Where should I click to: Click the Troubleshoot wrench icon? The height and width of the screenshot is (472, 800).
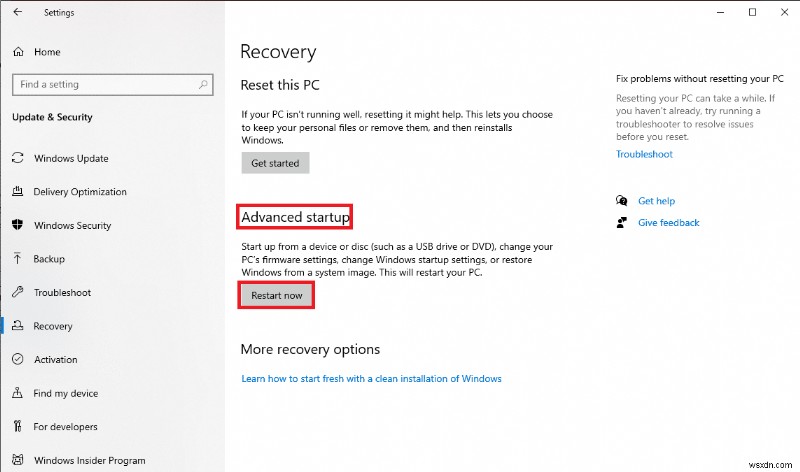pos(18,292)
